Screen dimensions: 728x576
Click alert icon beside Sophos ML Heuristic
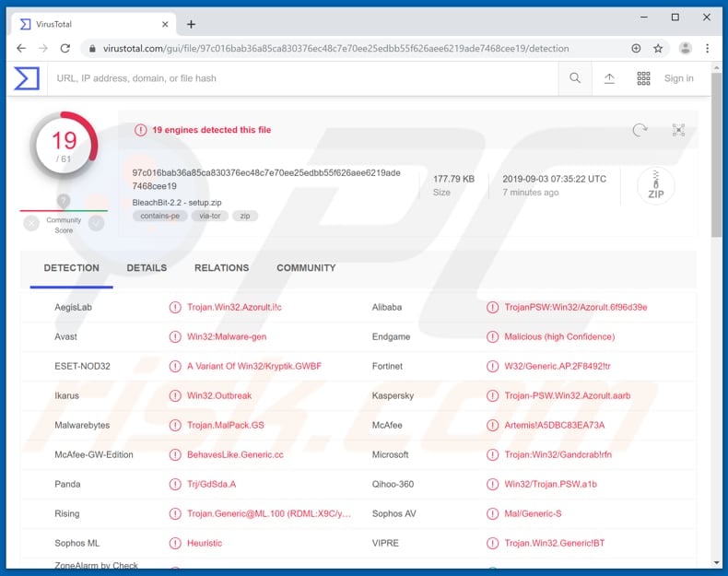[x=175, y=543]
